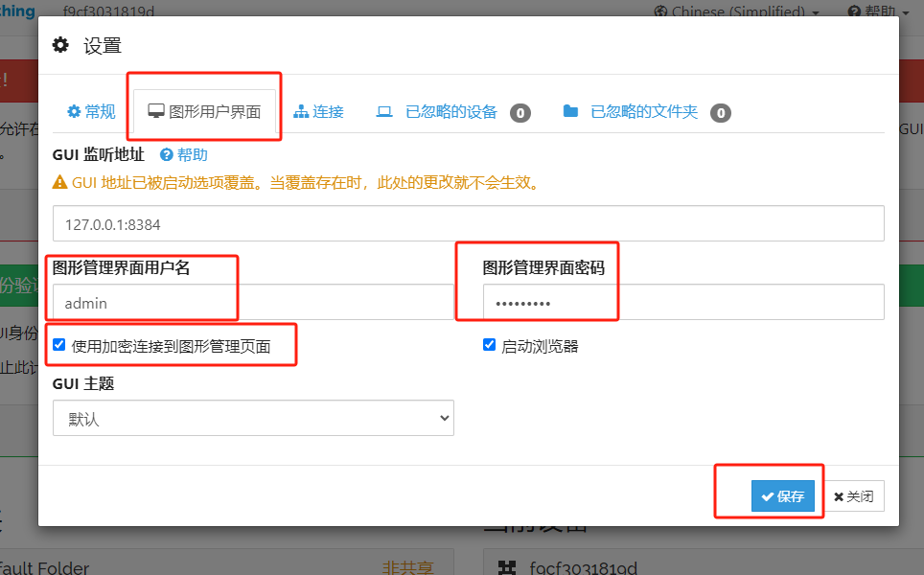
Task: Click the 非共享 status text in background
Action: tap(407, 568)
